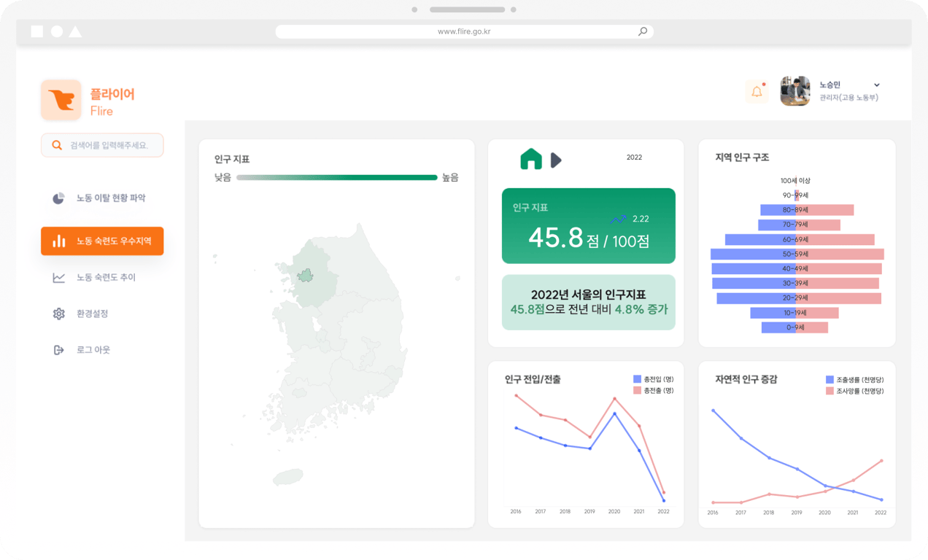This screenshot has width=928, height=560.
Task: Click the logout door icon
Action: (58, 350)
